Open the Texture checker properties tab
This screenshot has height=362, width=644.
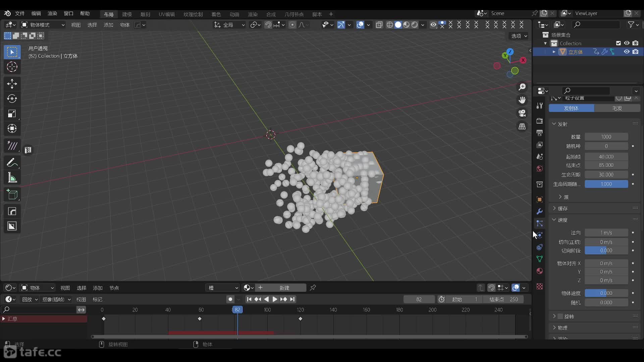click(x=539, y=287)
